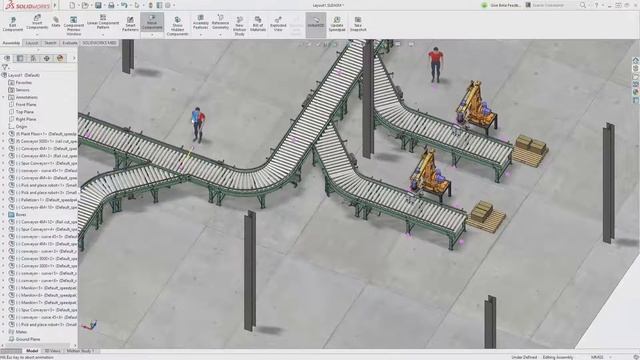This screenshot has width=640, height=360.
Task: Select the Motion Study 1 tab
Action: [80, 351]
